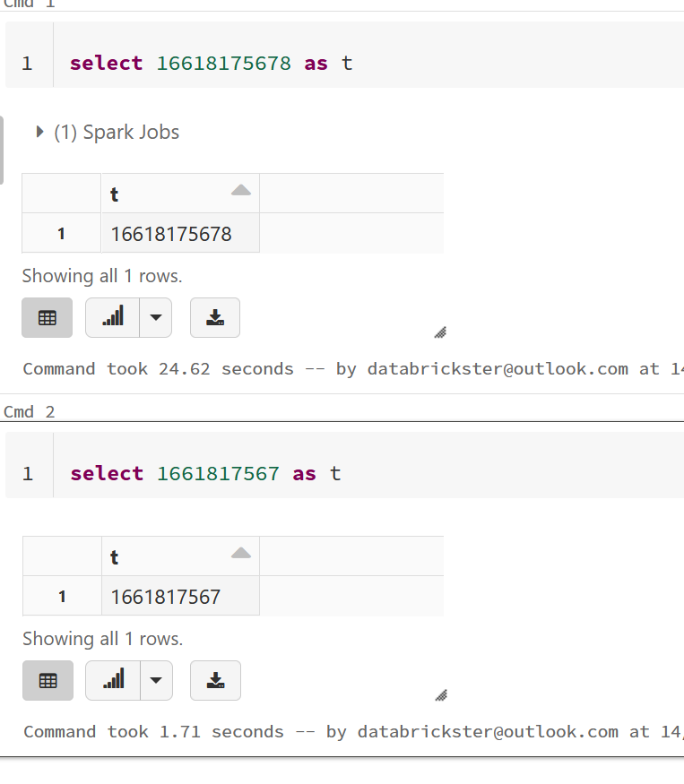Download Cmd 2 query results
The height and width of the screenshot is (784, 684).
(215, 680)
